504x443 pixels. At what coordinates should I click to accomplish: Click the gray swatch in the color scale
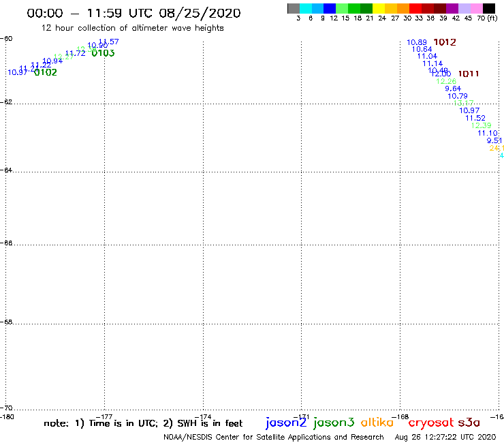click(x=294, y=8)
